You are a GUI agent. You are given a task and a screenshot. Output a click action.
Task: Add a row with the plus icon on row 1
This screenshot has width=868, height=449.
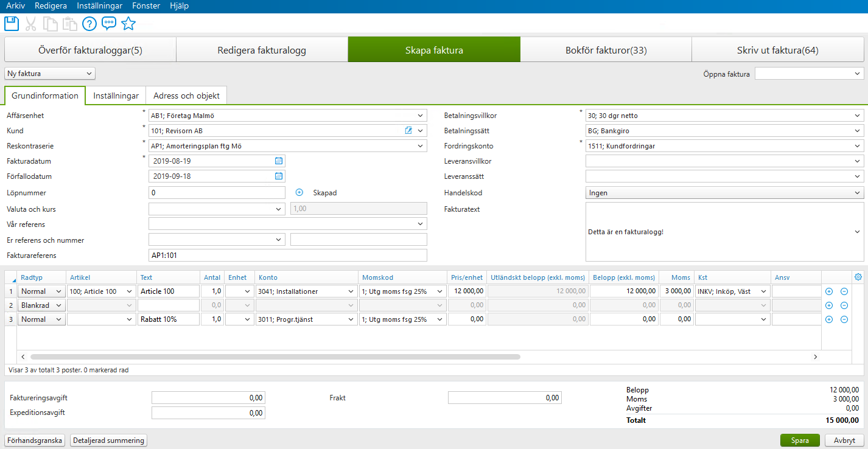[x=829, y=291]
